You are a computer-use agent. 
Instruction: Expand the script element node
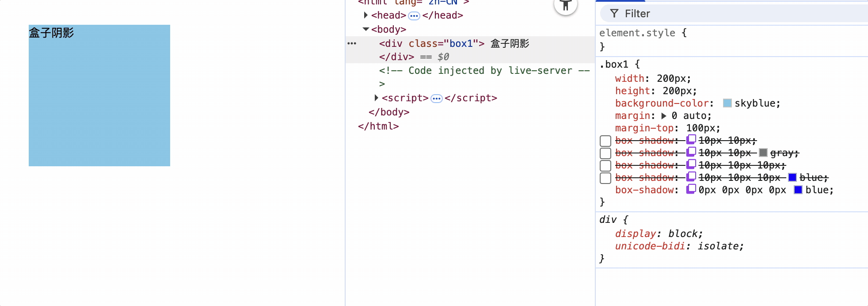click(377, 98)
